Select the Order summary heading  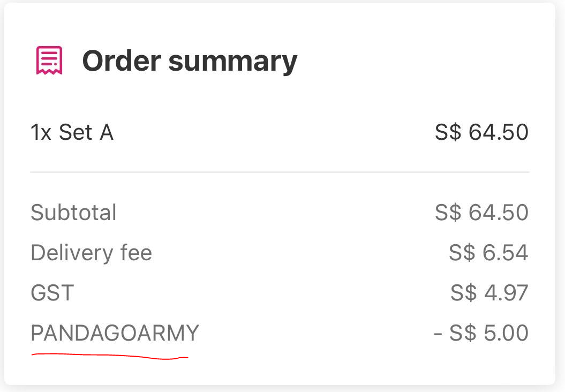click(190, 61)
